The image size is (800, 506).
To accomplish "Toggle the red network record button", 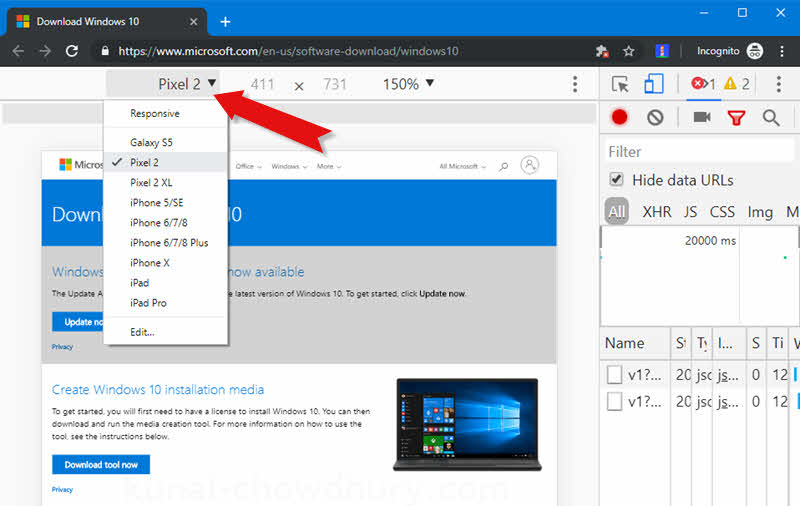I will [x=619, y=117].
